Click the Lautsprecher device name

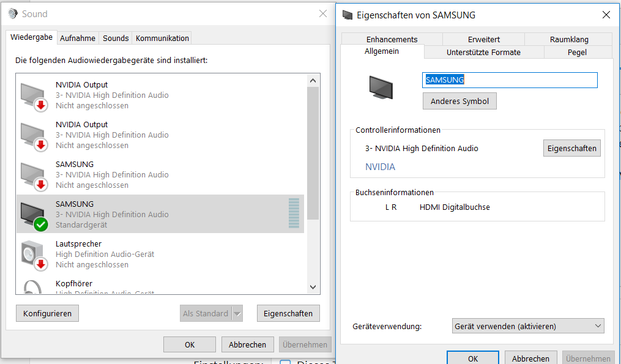(78, 243)
